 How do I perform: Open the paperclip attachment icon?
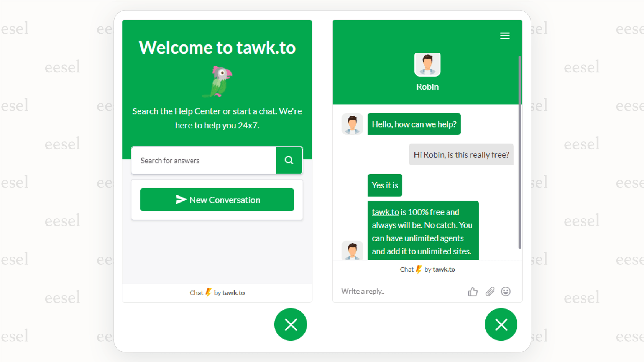tap(490, 292)
